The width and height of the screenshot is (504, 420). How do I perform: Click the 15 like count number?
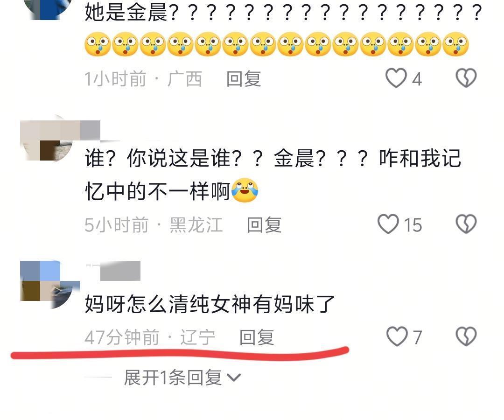click(x=413, y=224)
